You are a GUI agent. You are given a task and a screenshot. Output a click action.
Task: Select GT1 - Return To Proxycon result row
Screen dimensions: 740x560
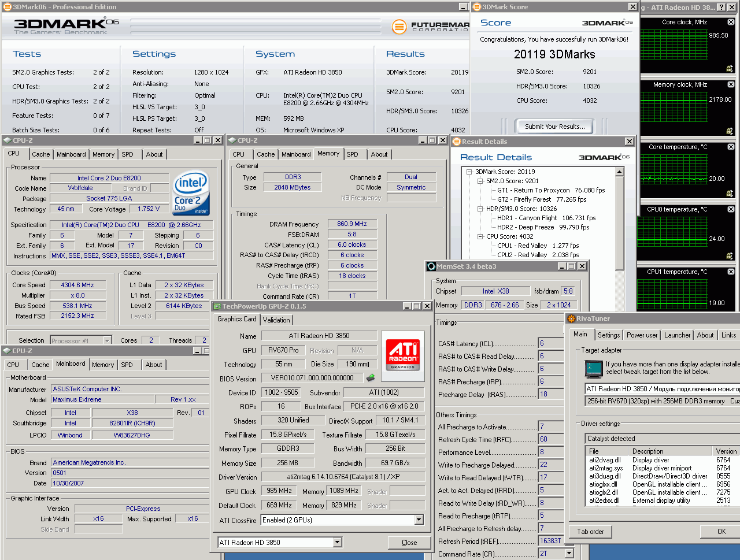point(551,190)
